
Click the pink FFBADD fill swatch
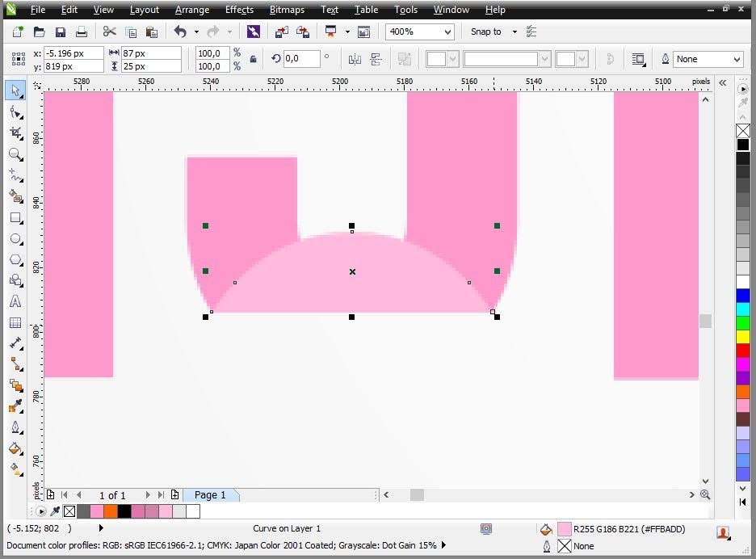pos(565,529)
